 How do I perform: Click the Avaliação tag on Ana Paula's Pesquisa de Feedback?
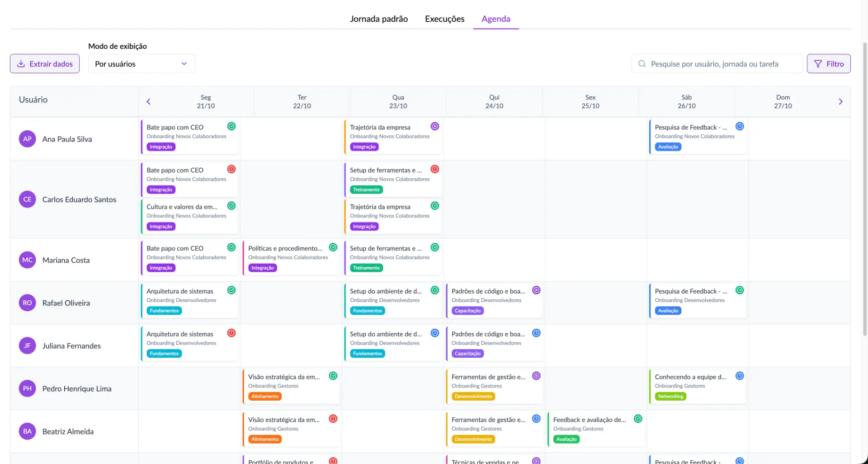[x=668, y=147]
